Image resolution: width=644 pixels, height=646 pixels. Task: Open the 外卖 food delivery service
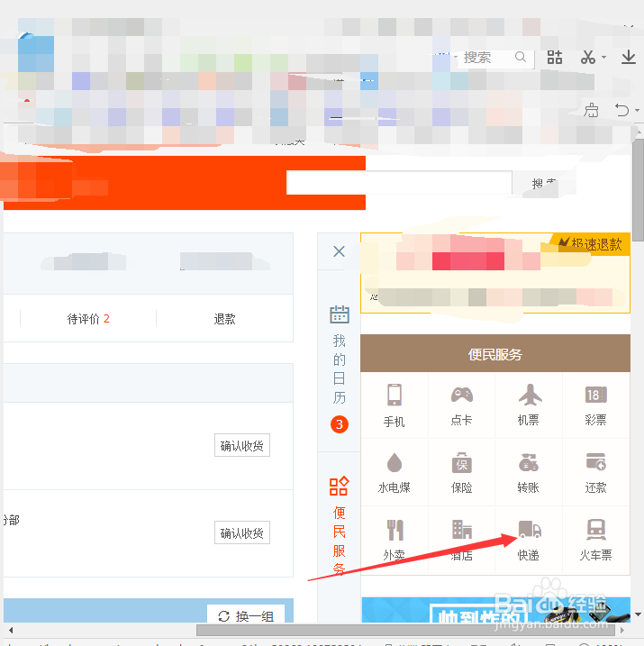click(x=395, y=540)
